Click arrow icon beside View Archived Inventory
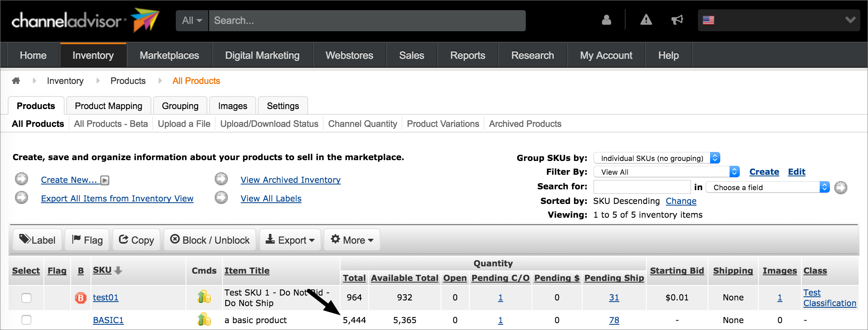Screen dimensions: 868x330 pyautogui.click(x=221, y=179)
